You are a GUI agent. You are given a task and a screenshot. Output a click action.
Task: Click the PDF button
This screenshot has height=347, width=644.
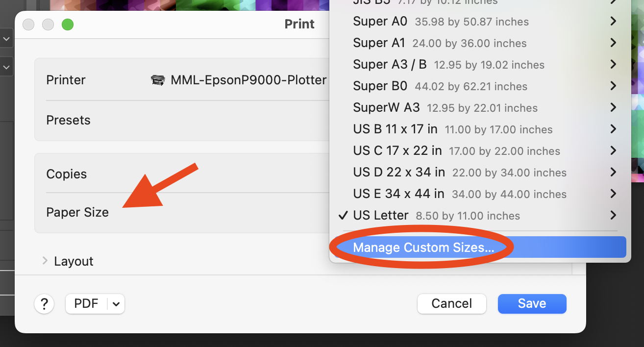(86, 304)
